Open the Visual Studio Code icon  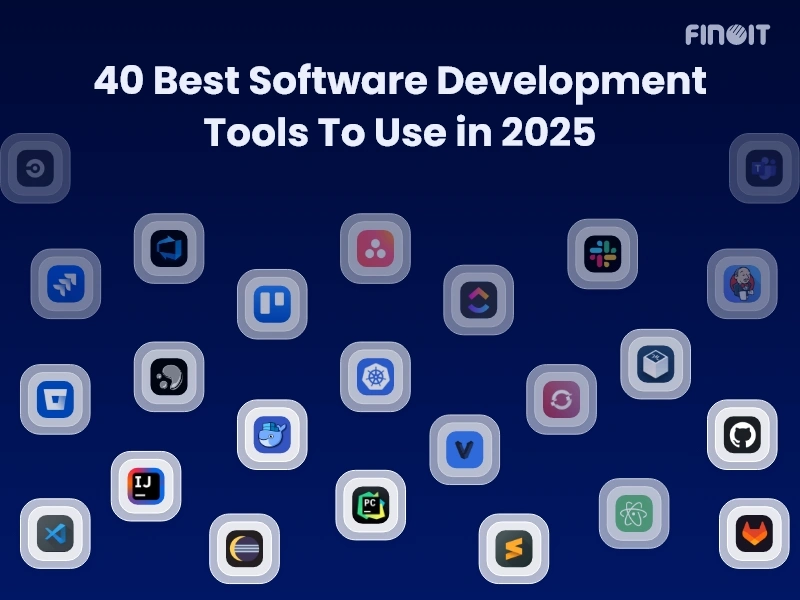(x=55, y=534)
